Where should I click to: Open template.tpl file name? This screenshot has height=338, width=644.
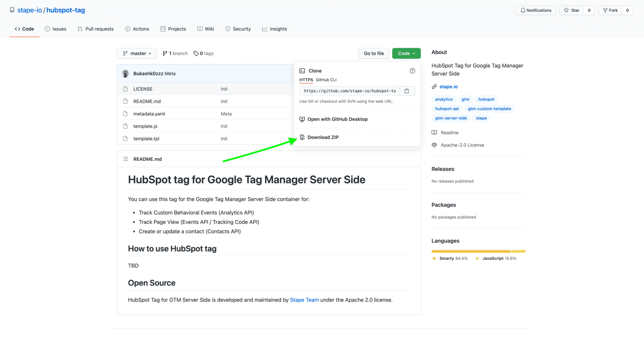146,139
